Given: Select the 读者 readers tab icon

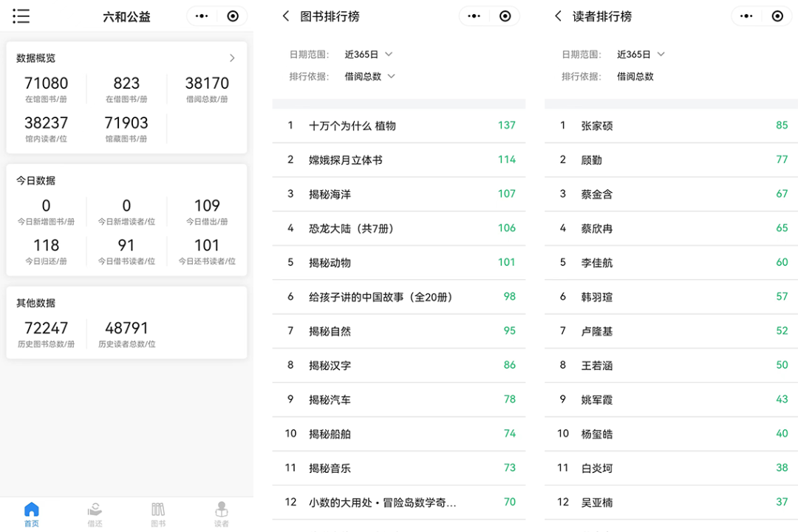Looking at the screenshot, I should [222, 511].
